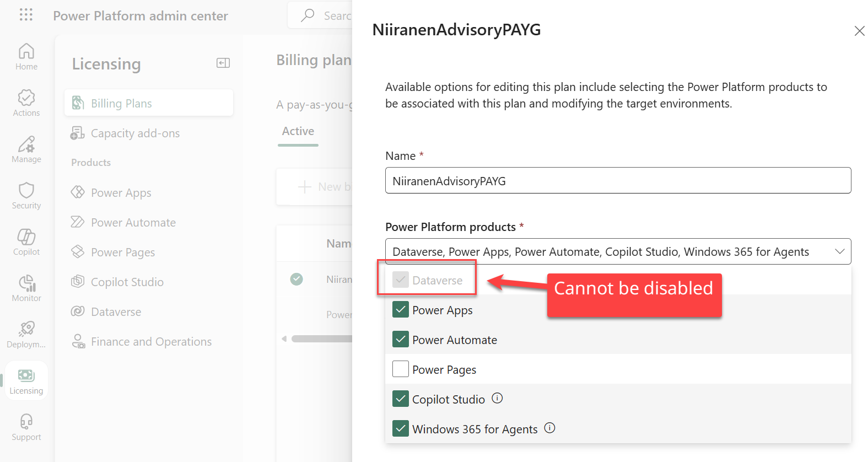Check the Power Pages checkbox
Screen dimensions: 868x462
point(401,369)
